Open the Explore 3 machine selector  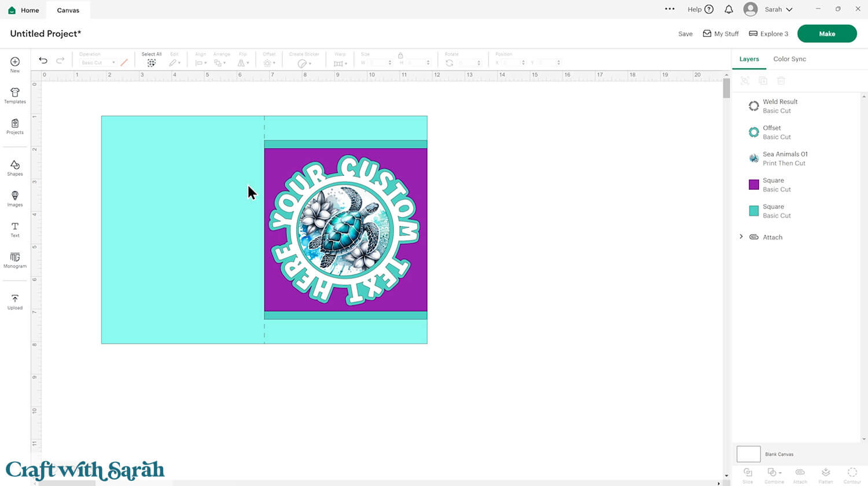pyautogui.click(x=768, y=34)
